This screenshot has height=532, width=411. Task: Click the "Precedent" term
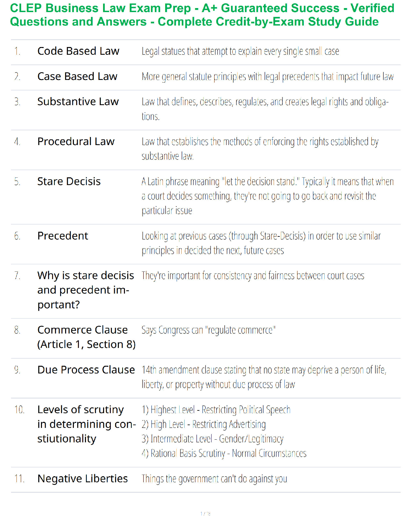(63, 236)
